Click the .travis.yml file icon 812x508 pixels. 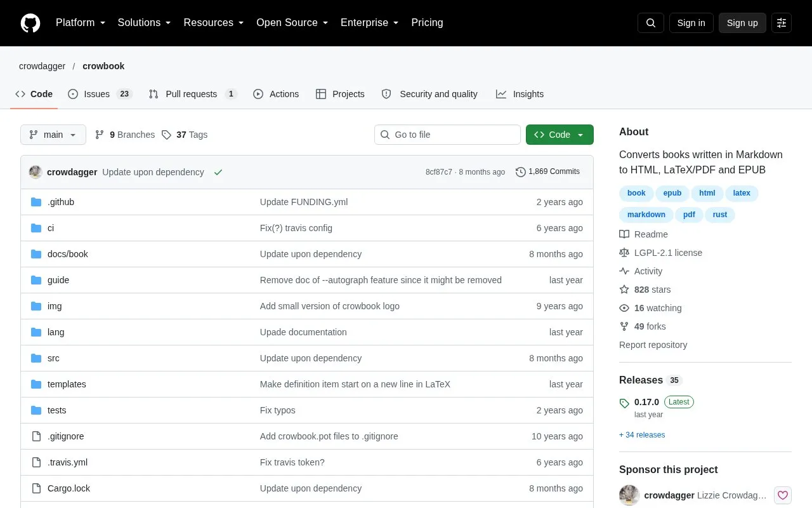tap(36, 462)
